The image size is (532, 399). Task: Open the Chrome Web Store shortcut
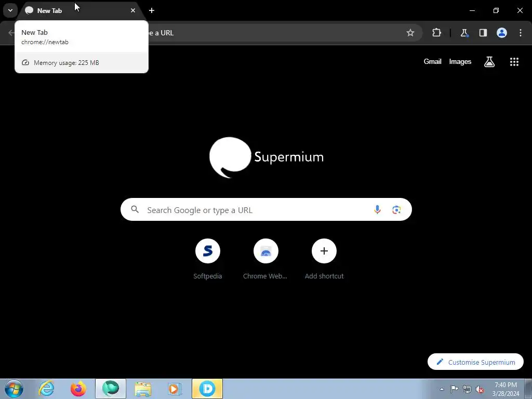click(x=265, y=259)
